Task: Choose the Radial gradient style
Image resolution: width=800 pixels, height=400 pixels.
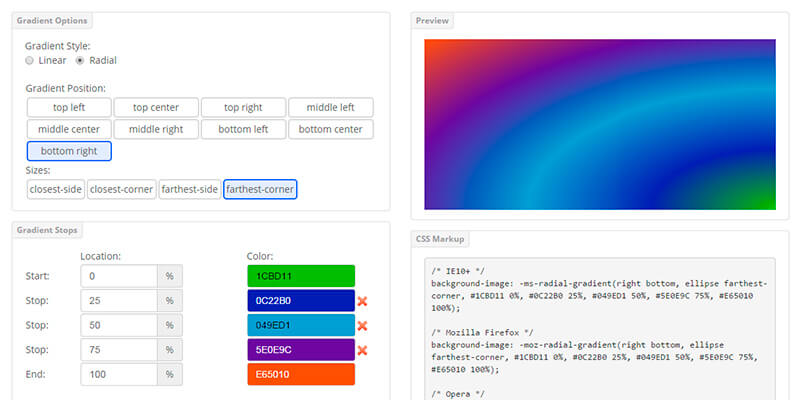Action: tap(80, 61)
